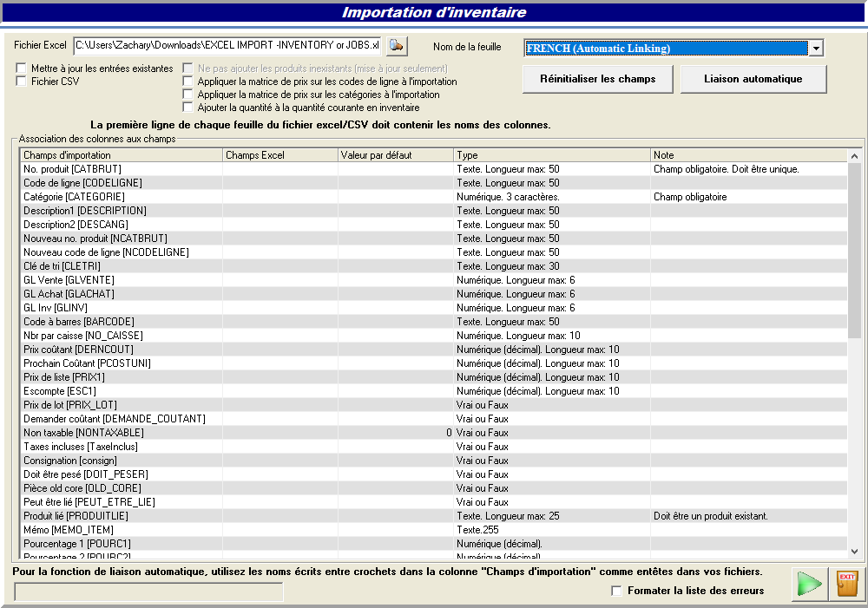Screen dimensions: 868x608
Task: Select row 'Clé de tri [CLETRI]'
Action: click(433, 266)
